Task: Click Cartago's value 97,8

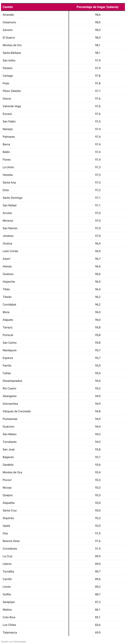Action: [98, 76]
